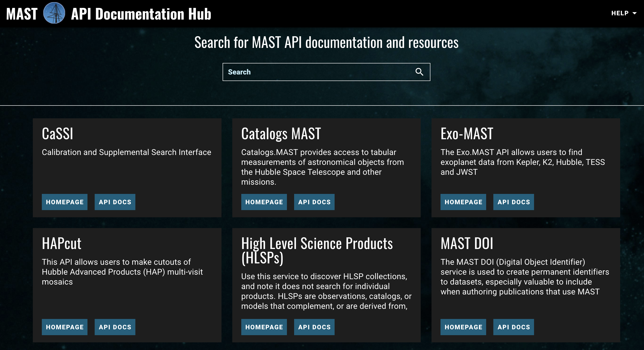Open HAPcut HOMEPAGE button
Viewport: 644px width, 350px height.
point(65,327)
